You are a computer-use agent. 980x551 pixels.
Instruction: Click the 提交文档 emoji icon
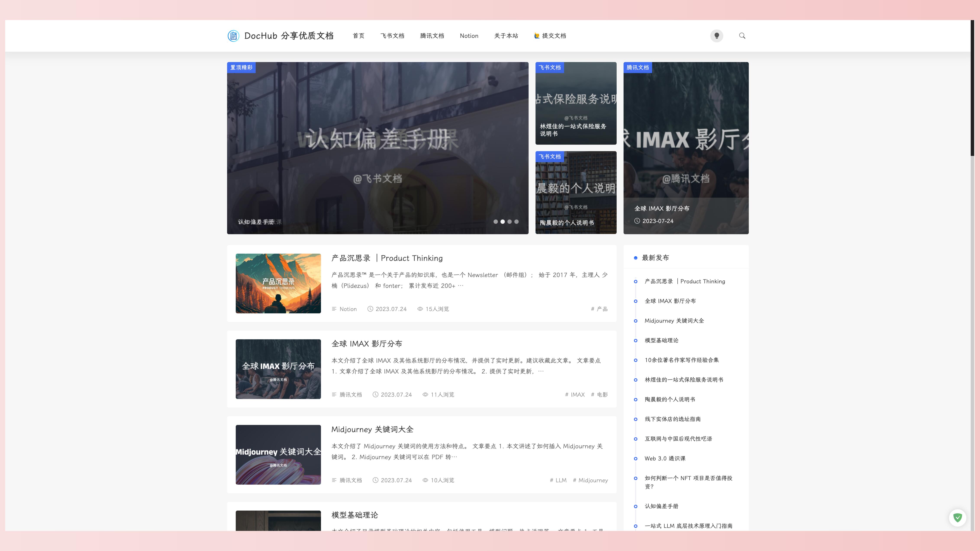coord(536,36)
